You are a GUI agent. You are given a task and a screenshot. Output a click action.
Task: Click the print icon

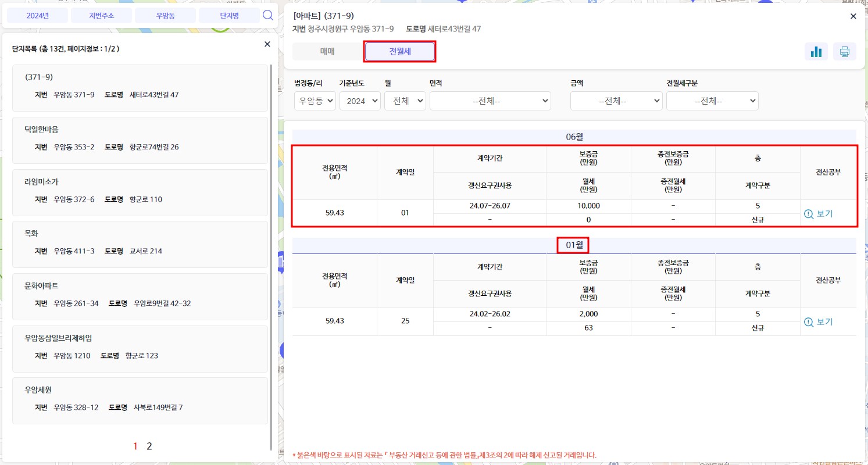[844, 51]
